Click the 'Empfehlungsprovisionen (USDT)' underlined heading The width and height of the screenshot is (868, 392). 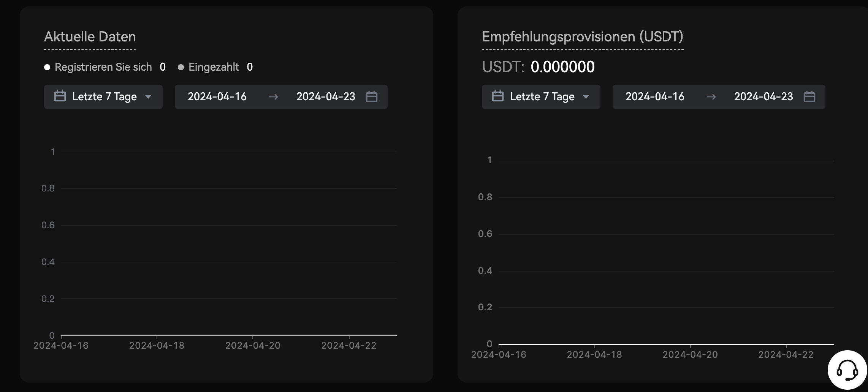click(x=582, y=37)
